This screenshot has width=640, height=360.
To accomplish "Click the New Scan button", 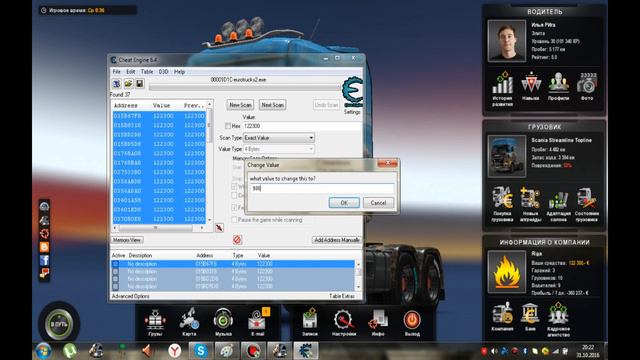I will [240, 105].
